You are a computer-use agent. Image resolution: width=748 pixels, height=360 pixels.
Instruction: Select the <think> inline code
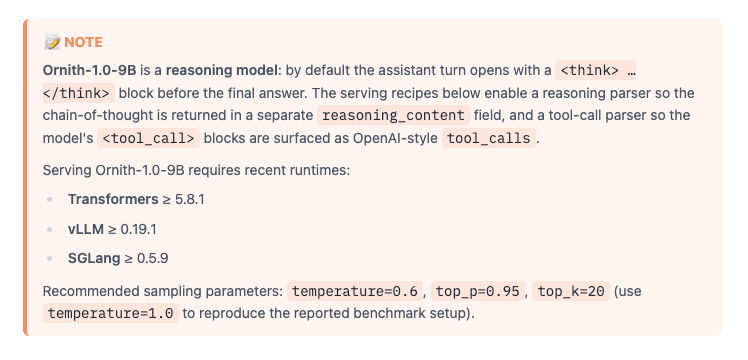[x=596, y=71]
